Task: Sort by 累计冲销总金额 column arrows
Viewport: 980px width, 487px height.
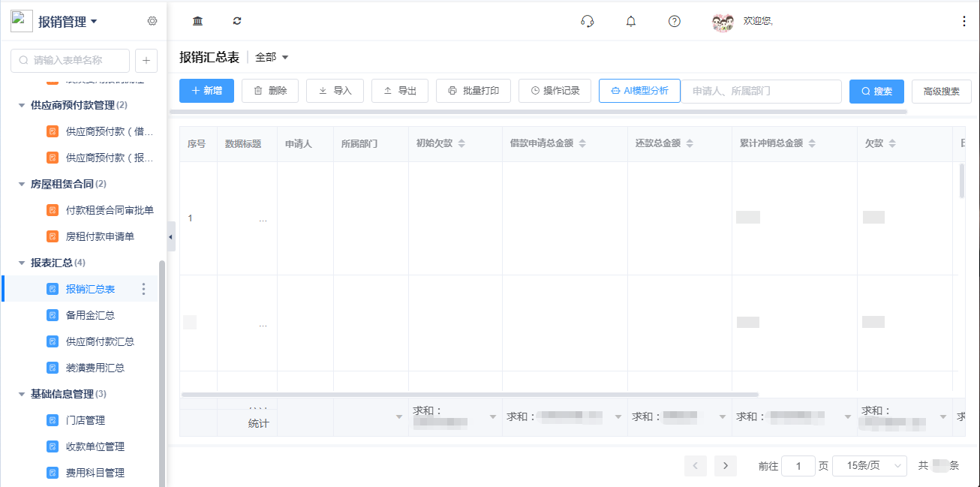Action: point(812,143)
